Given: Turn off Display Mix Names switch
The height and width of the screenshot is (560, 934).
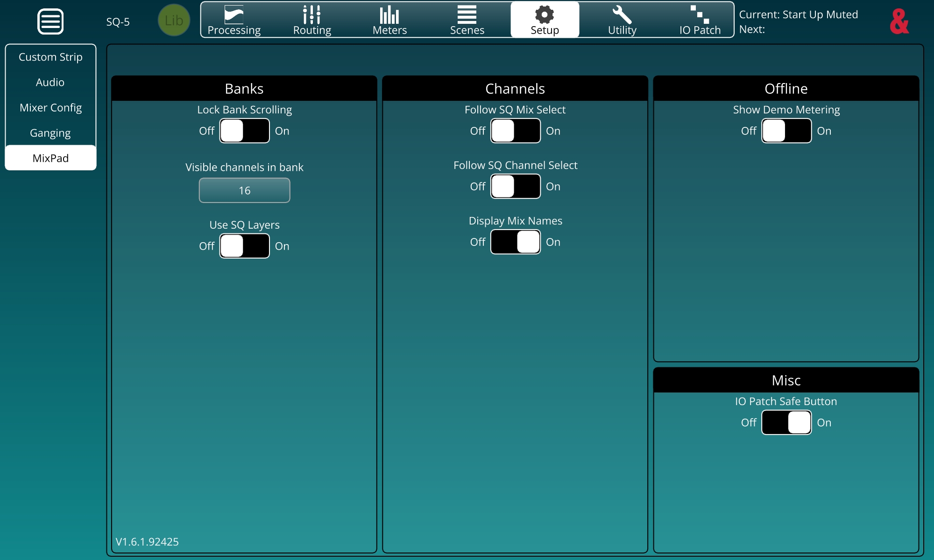Looking at the screenshot, I should [516, 242].
